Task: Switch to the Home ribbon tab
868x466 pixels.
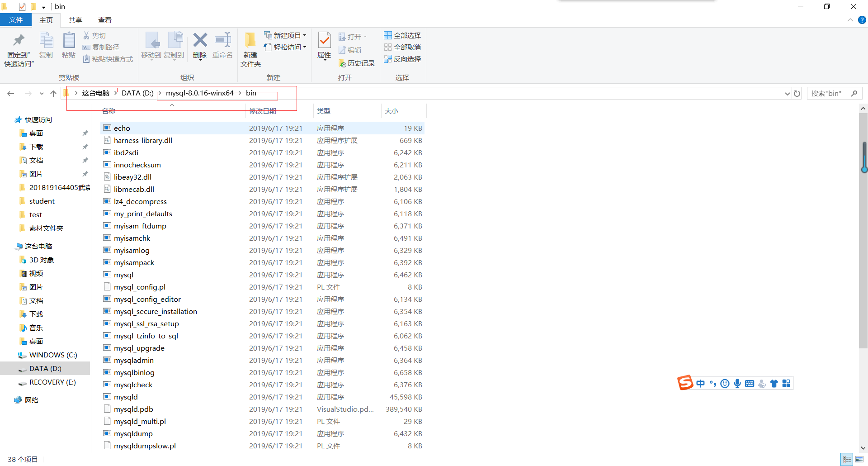Action: pyautogui.click(x=46, y=20)
